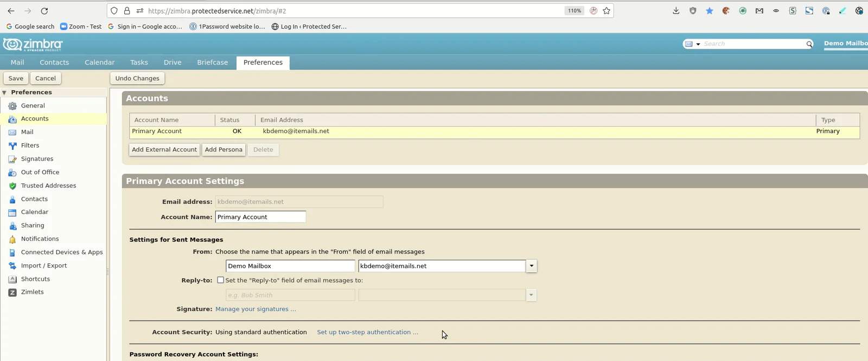868x361 pixels.
Task: Open Set up two-step authentication link
Action: click(367, 332)
